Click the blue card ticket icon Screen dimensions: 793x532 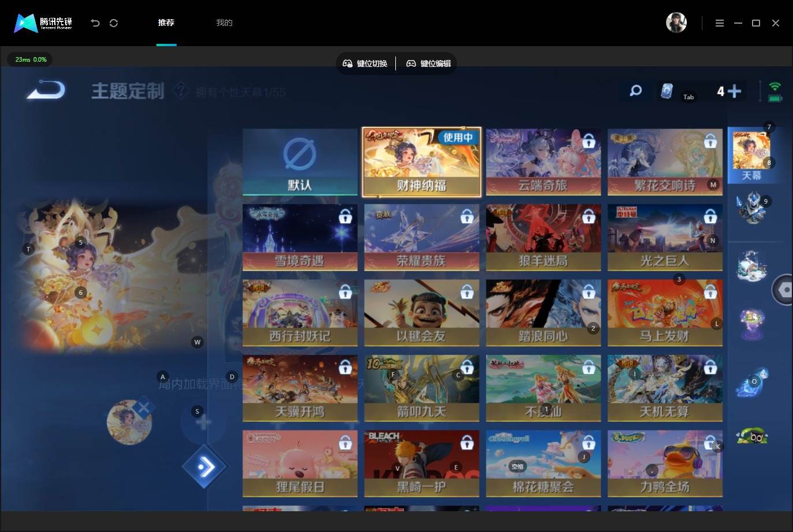point(667,91)
